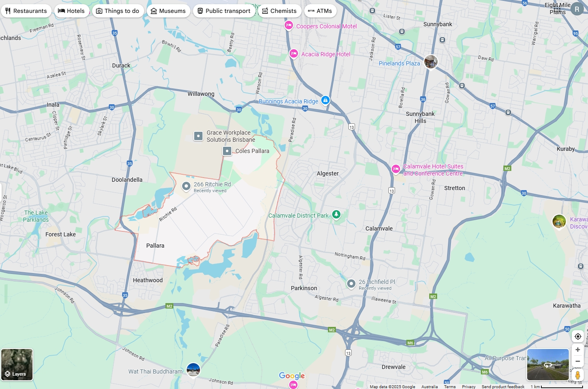Click Send product feedback link

point(503,387)
